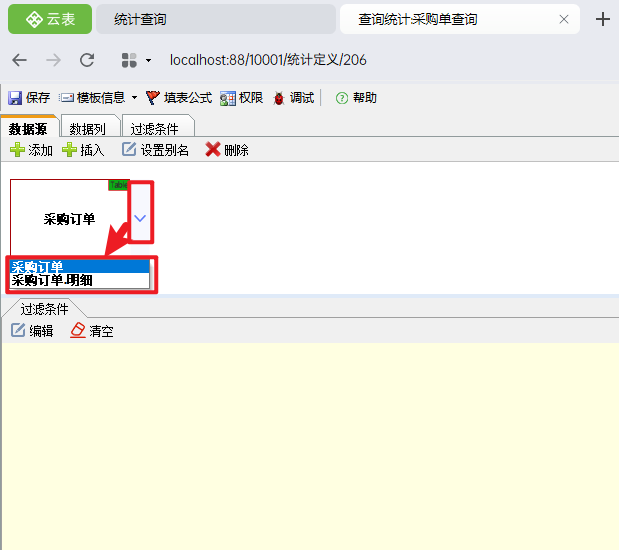Click 清空 clear filter button

pyautogui.click(x=92, y=330)
